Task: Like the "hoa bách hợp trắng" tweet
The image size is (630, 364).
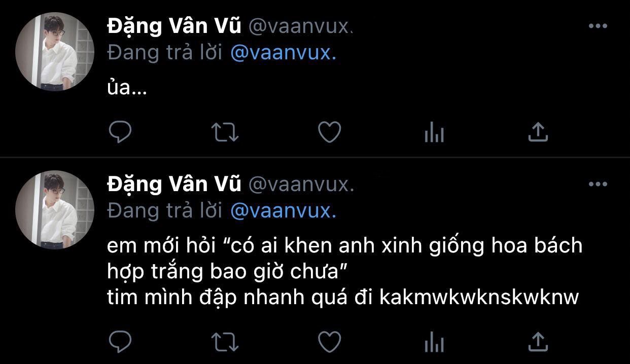Action: point(329,341)
